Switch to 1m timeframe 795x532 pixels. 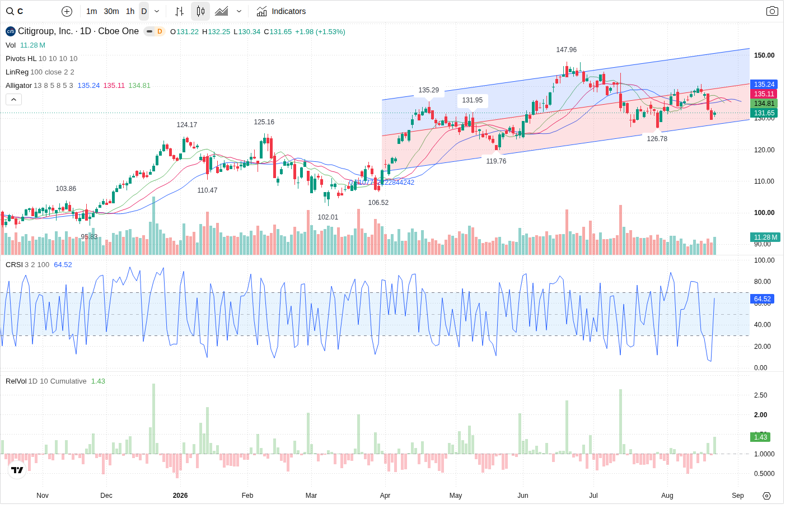tap(92, 11)
